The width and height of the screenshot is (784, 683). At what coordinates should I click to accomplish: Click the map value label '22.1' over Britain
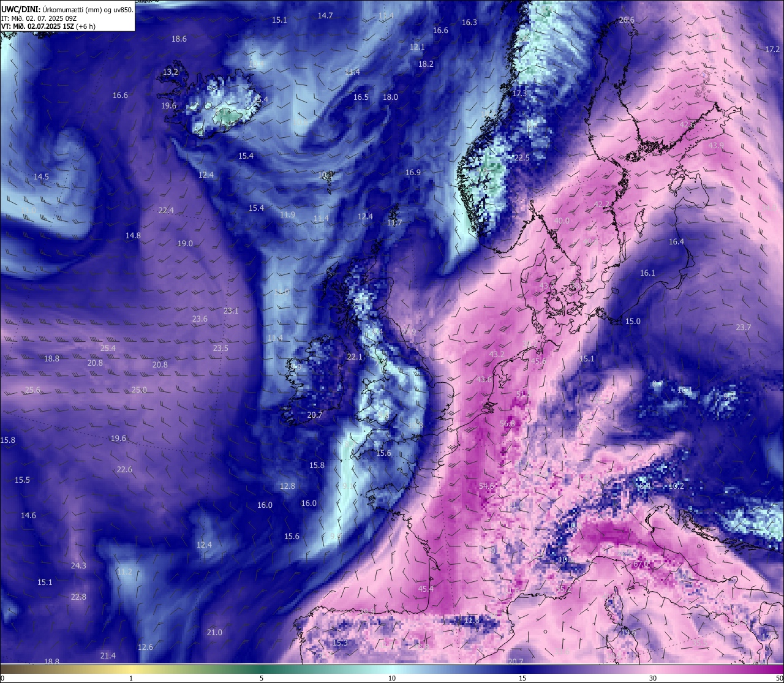tap(355, 357)
